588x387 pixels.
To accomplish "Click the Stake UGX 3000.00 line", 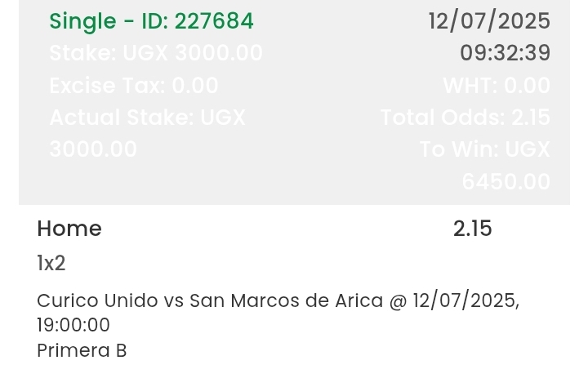I will (155, 53).
